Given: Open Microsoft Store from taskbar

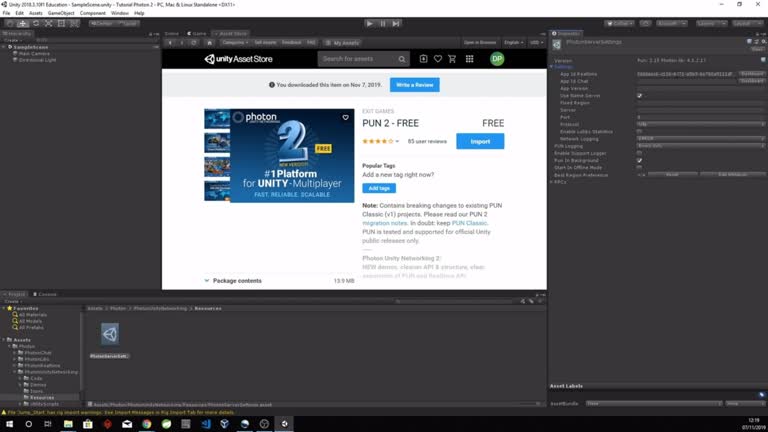Looking at the screenshot, I should pos(88,424).
